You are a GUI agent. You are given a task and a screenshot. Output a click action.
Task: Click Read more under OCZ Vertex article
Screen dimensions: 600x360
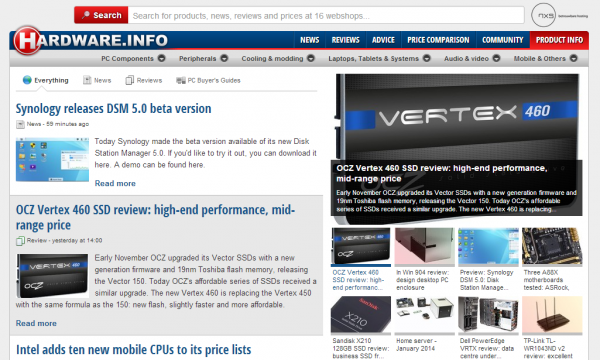36,323
